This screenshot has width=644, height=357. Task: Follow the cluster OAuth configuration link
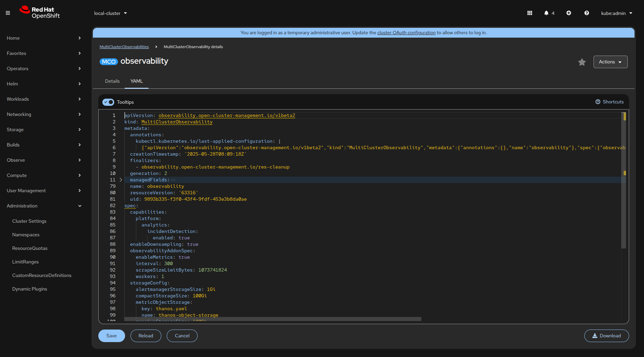coord(406,33)
